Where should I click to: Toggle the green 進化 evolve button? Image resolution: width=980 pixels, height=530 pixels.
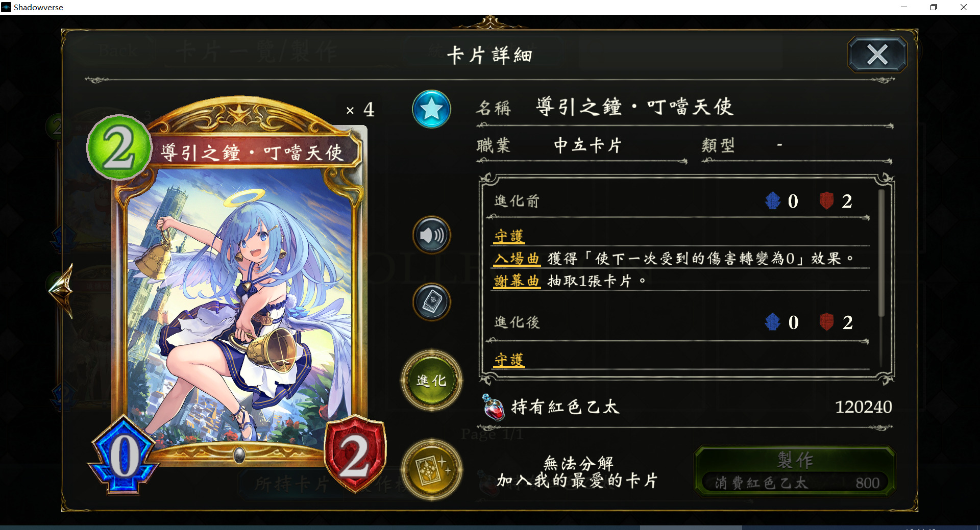point(432,381)
